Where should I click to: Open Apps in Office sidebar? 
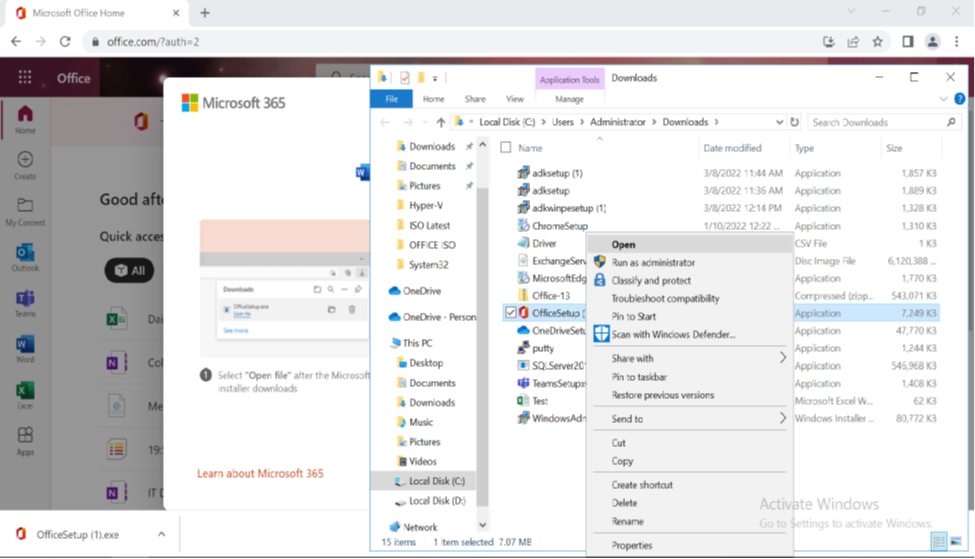click(x=25, y=441)
